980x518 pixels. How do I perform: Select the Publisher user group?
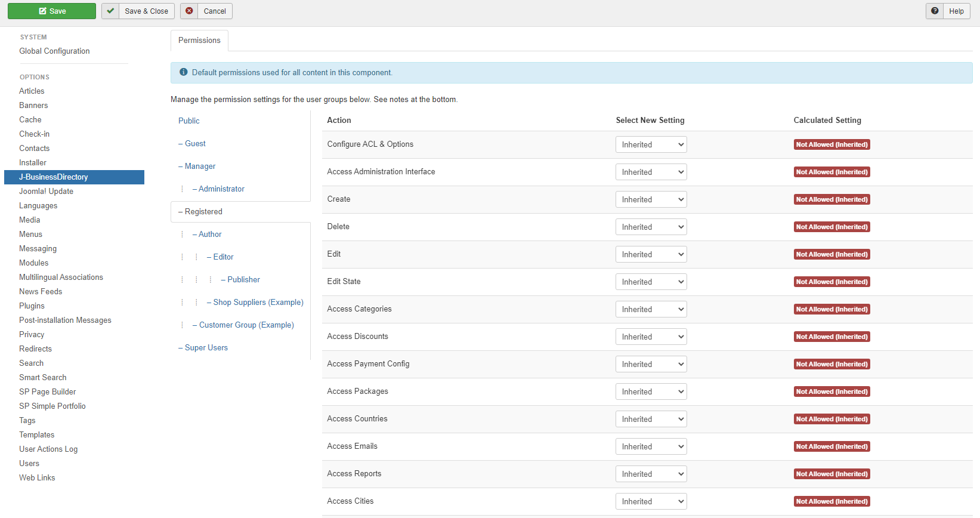pyautogui.click(x=243, y=279)
